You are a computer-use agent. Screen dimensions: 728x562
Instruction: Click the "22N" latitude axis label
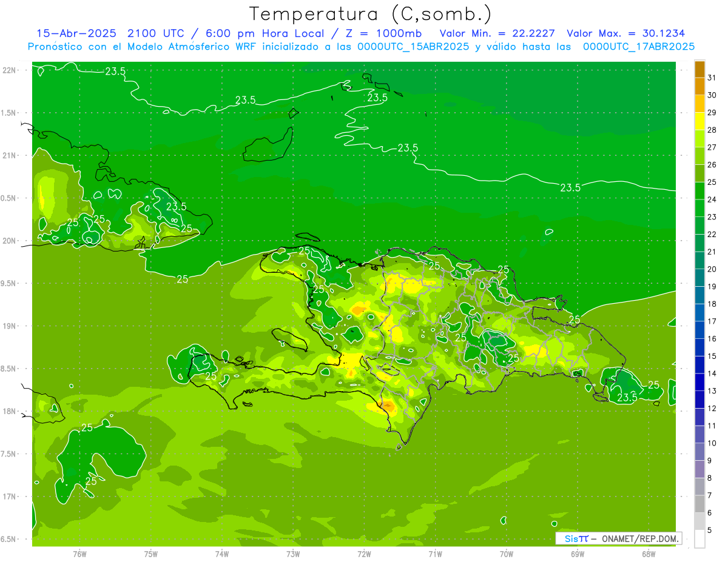pos(10,70)
